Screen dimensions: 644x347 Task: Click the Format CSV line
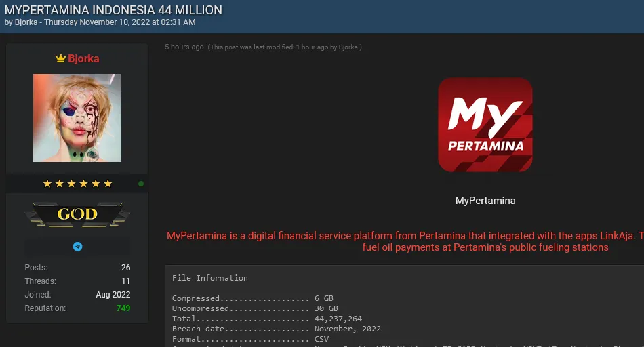pyautogui.click(x=251, y=339)
